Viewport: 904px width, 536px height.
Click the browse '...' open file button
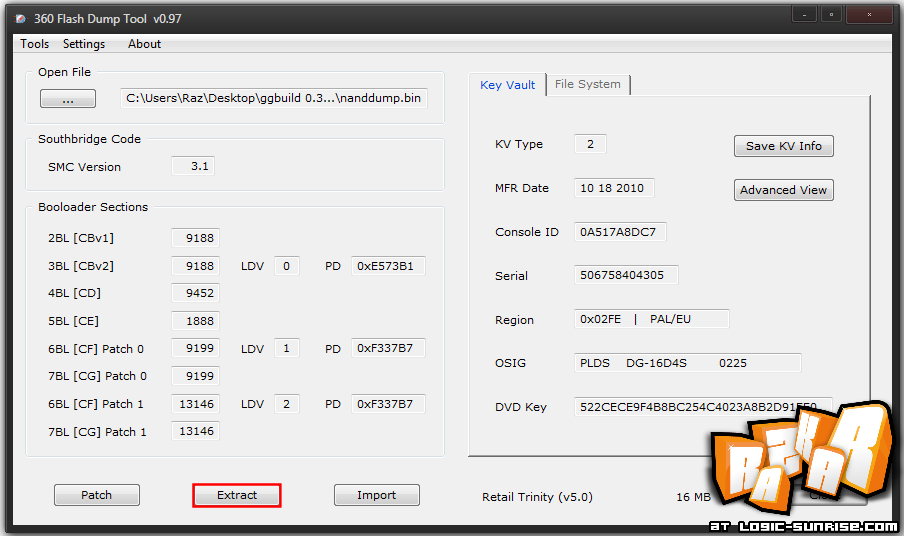coord(68,99)
